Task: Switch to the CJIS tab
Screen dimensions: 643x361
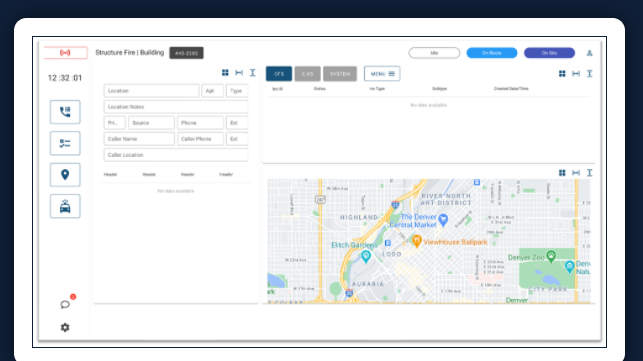Action: [308, 74]
